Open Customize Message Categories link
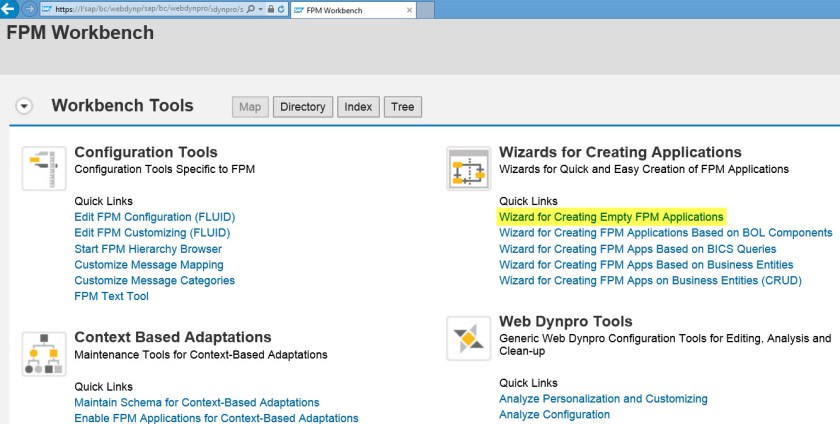 coord(154,280)
